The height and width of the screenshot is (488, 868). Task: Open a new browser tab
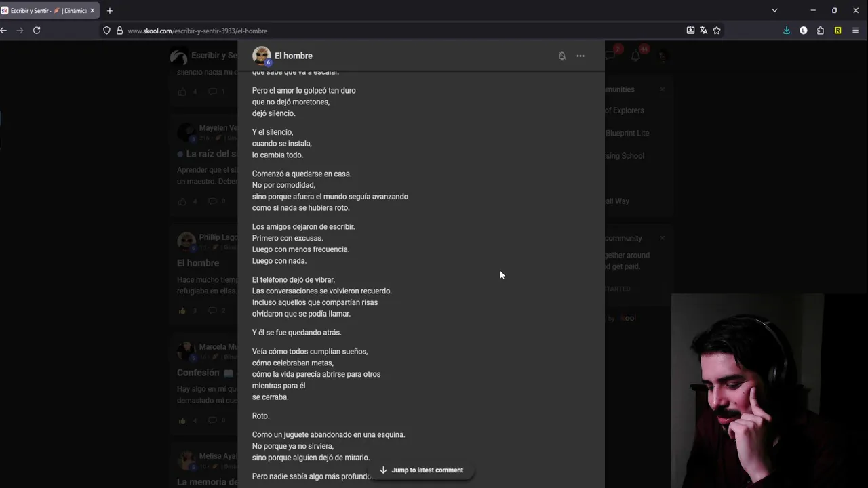[x=110, y=11]
